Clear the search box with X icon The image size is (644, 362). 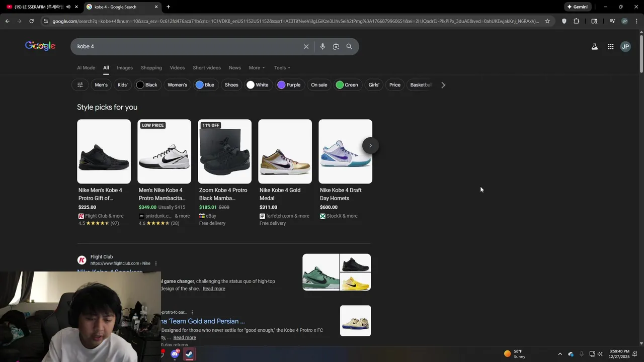point(306,47)
